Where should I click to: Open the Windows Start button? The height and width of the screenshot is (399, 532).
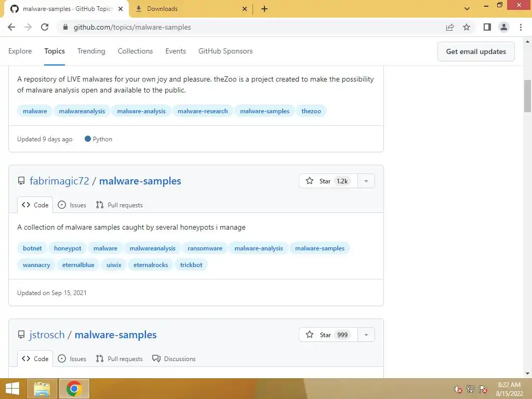tap(12, 389)
